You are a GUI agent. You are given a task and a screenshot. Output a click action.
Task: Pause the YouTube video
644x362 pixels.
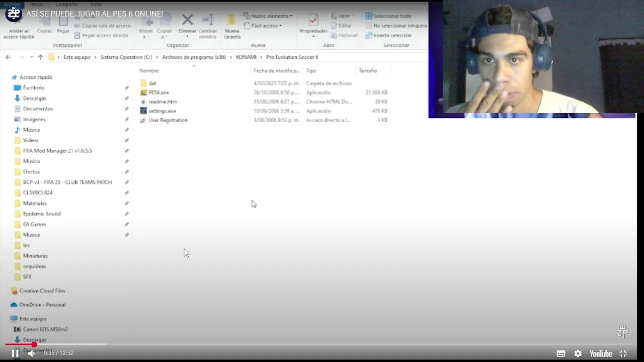pos(15,353)
